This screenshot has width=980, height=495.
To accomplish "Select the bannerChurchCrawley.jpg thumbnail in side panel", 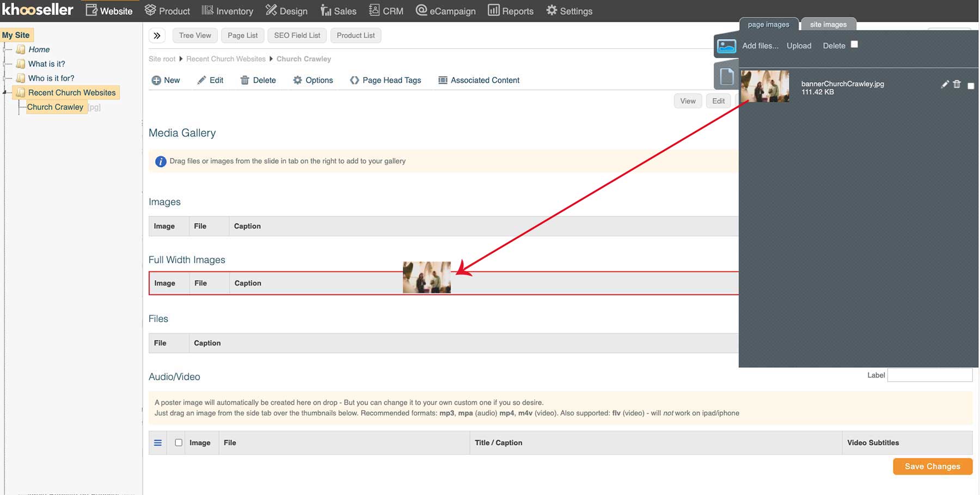I will (765, 86).
